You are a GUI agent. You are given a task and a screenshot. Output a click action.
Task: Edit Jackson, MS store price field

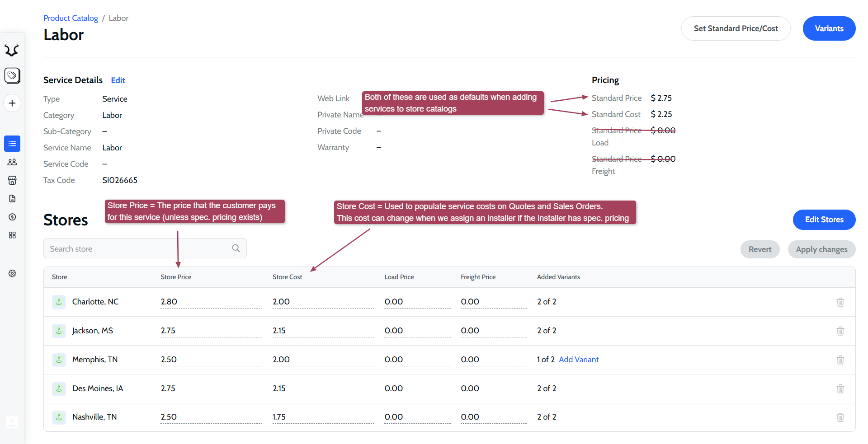pyautogui.click(x=211, y=331)
